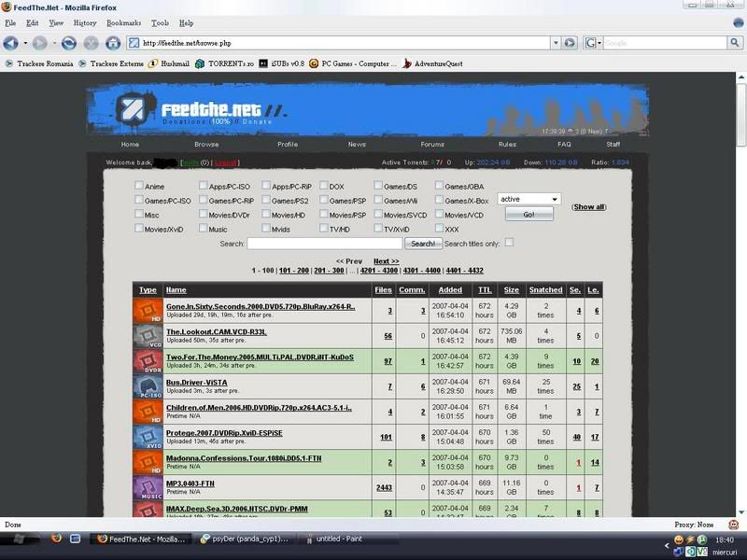The image size is (747, 560).
Task: Open the Tools menu
Action: pos(160,22)
